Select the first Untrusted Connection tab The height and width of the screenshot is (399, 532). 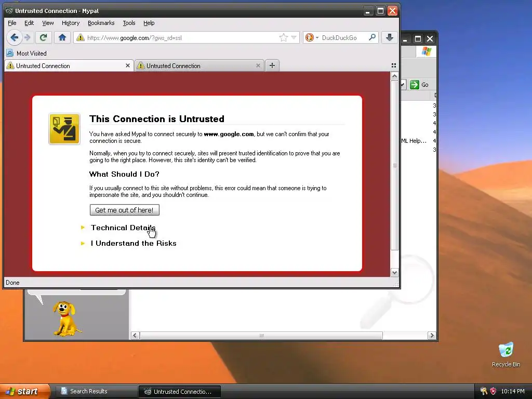coord(68,66)
